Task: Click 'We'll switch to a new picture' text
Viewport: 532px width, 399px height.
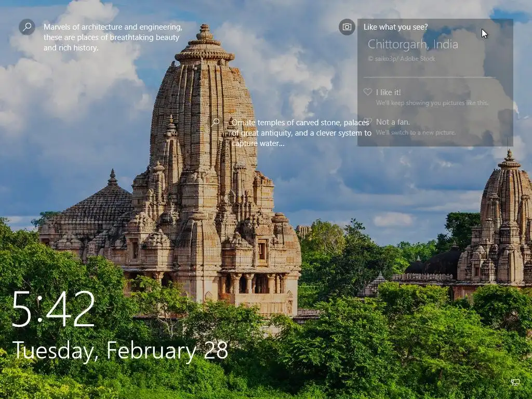Action: click(416, 132)
